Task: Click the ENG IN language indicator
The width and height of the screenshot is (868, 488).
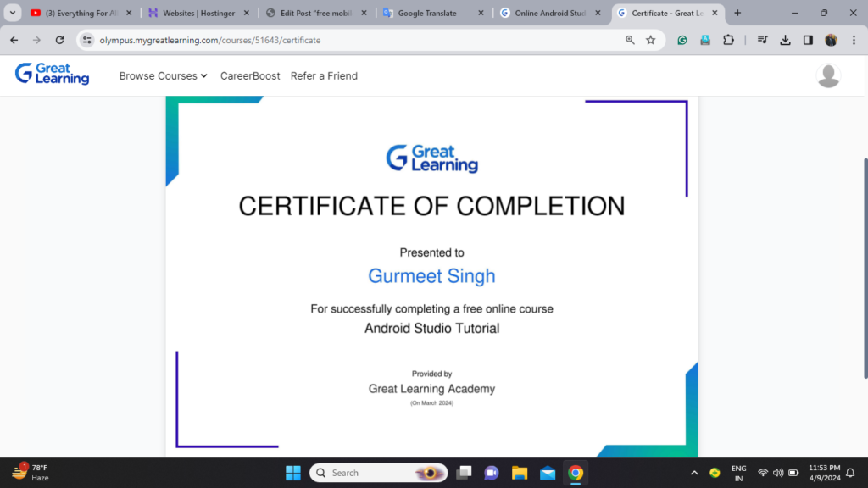Action: coord(739,473)
